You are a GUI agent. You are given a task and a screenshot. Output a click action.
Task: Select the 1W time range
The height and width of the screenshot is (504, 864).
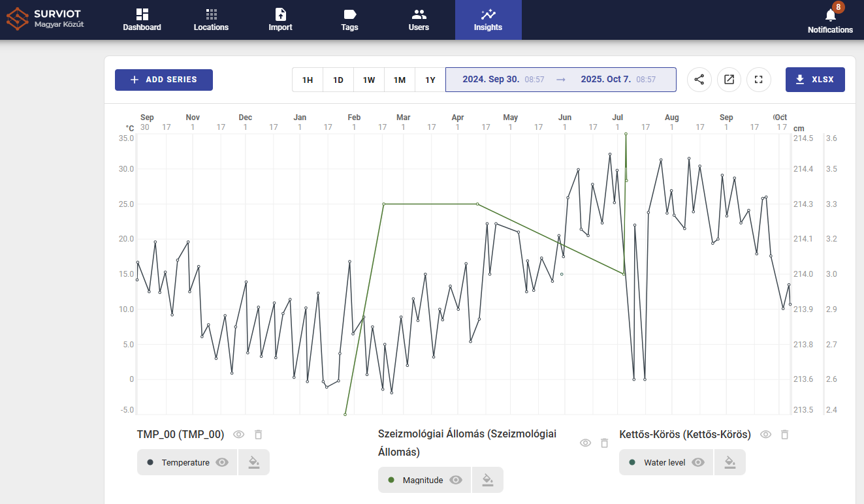click(369, 80)
